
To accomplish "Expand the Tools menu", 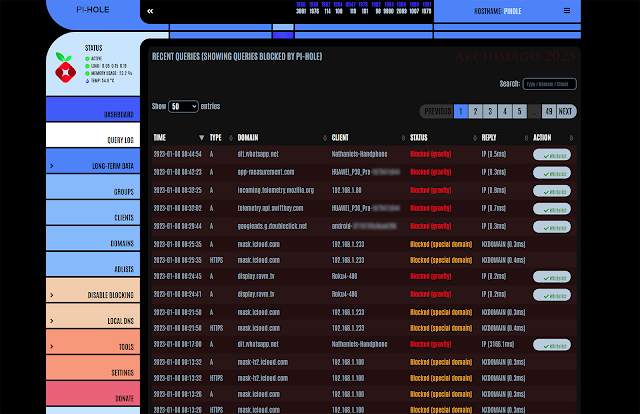I will 93,342.
